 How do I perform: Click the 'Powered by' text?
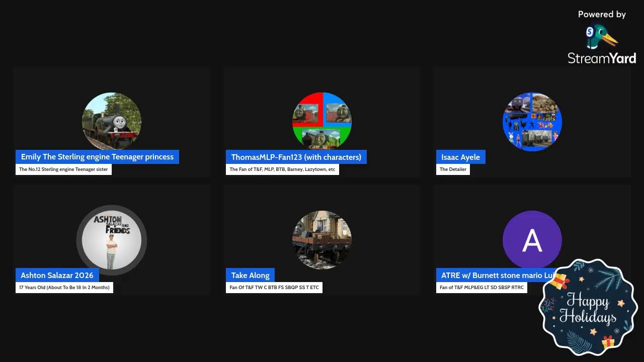click(602, 15)
